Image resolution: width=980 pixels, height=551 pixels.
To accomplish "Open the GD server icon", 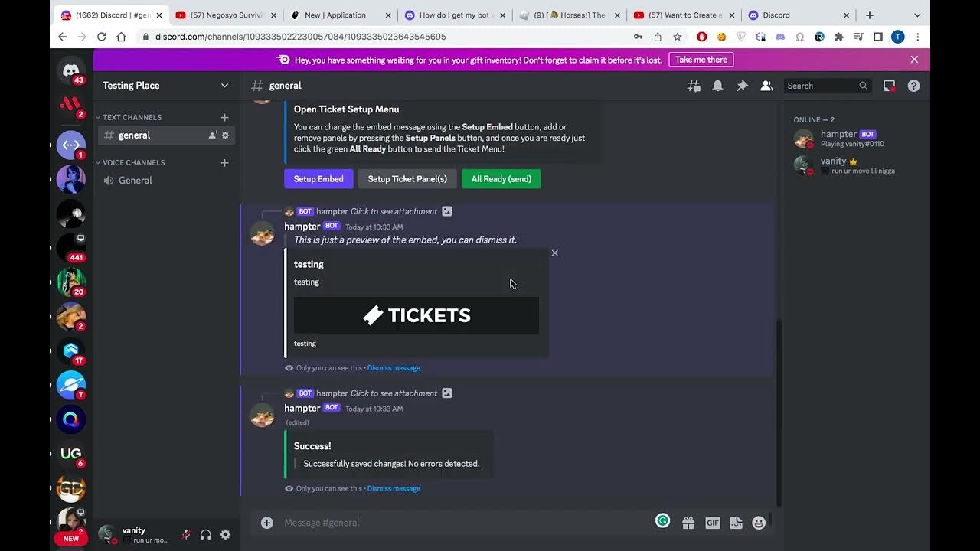I will pos(71,487).
